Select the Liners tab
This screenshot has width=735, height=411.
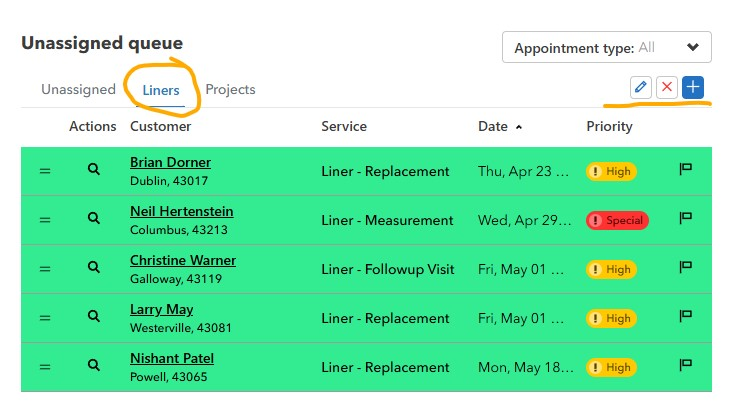click(x=161, y=90)
